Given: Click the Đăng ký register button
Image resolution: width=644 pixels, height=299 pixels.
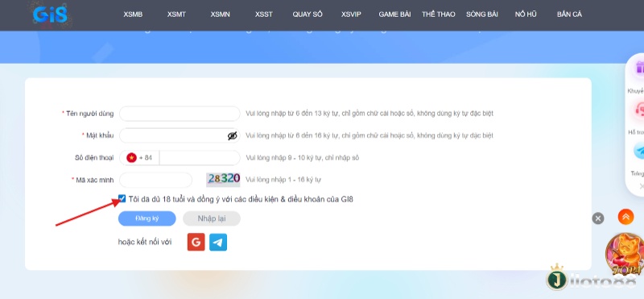Looking at the screenshot, I should pos(147,218).
